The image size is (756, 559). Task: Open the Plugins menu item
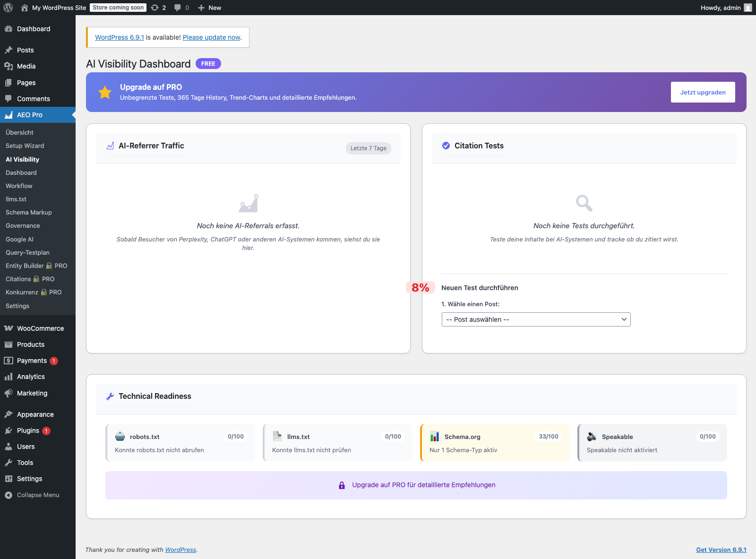tap(28, 430)
